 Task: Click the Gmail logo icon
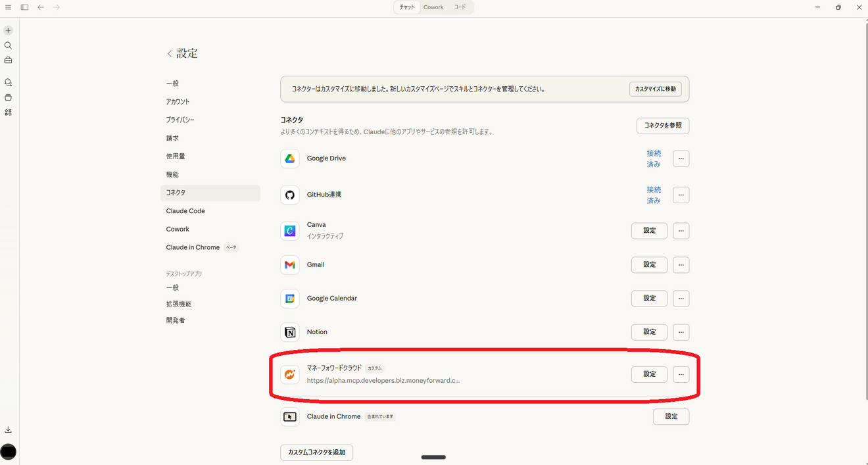click(x=290, y=265)
